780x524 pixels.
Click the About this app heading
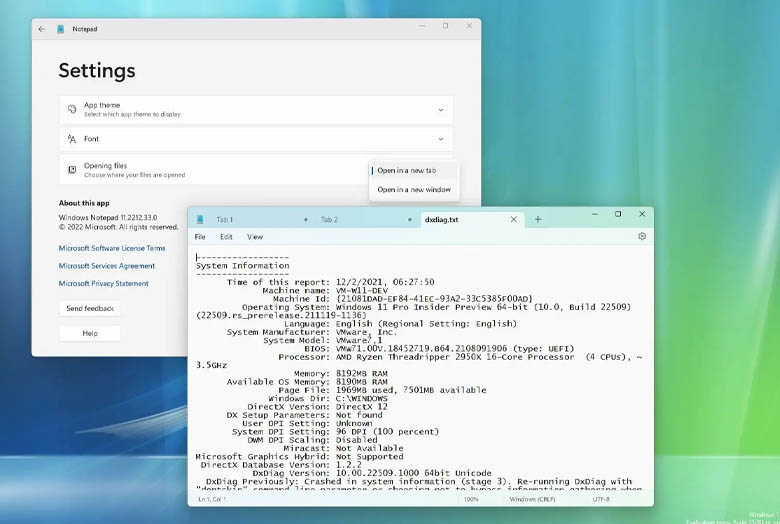[84, 203]
